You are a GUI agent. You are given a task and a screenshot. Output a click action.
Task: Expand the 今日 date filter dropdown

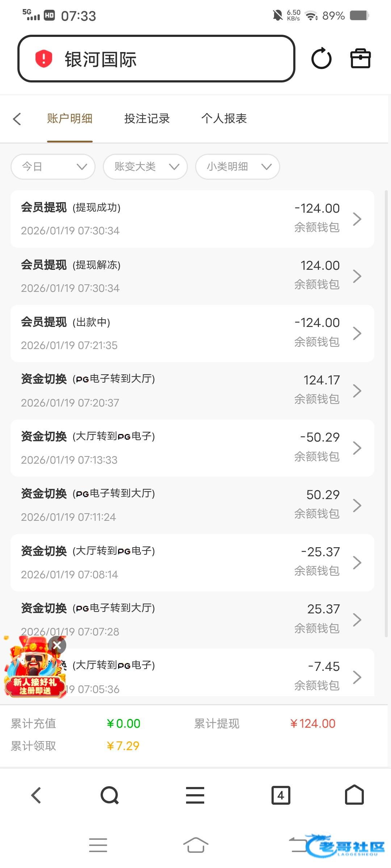[53, 167]
